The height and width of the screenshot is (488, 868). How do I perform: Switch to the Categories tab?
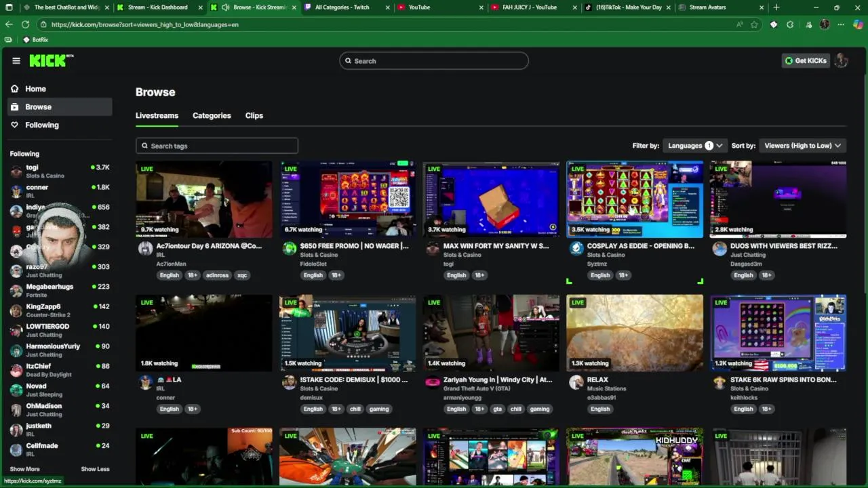212,115
